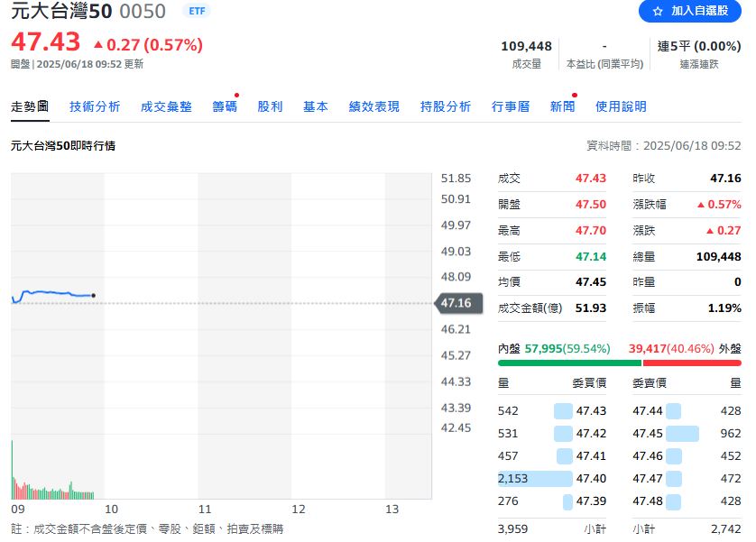
Task: Click the 本益比 (同業平均) label
Action: [604, 64]
